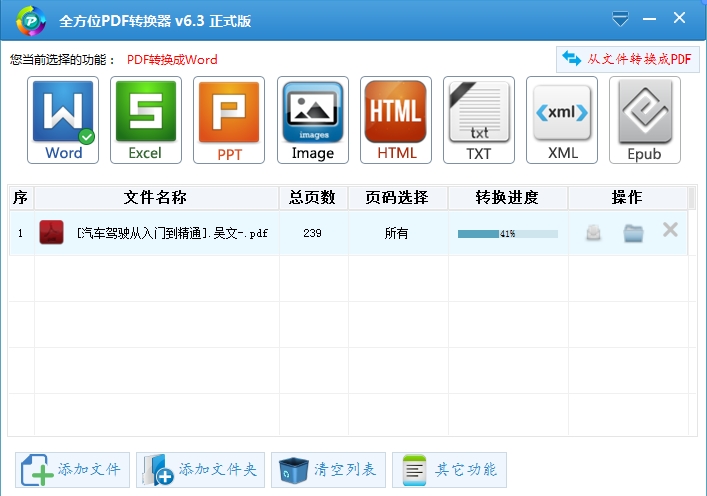Click the PDF转换成Word function label
707x496 pixels.
click(x=172, y=60)
